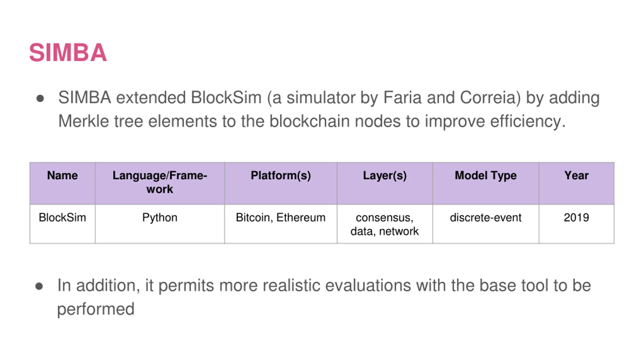Screen dimensions: 644x351
Task: Select the Bitcoin, Ethereum cell
Action: [x=281, y=224]
